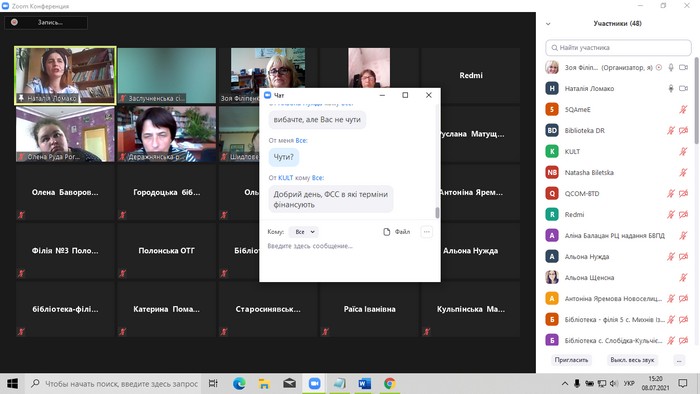
Task: Click KULT sender name link in chat
Action: click(x=286, y=178)
